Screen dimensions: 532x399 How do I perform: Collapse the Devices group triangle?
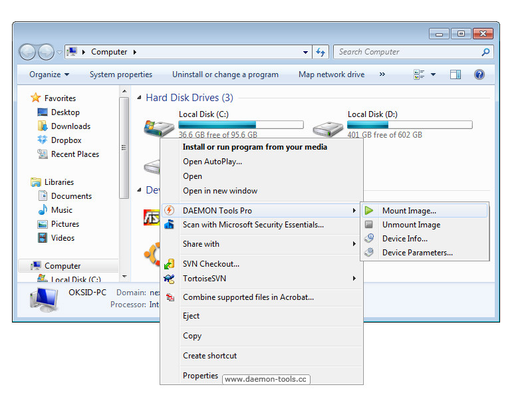coord(139,190)
